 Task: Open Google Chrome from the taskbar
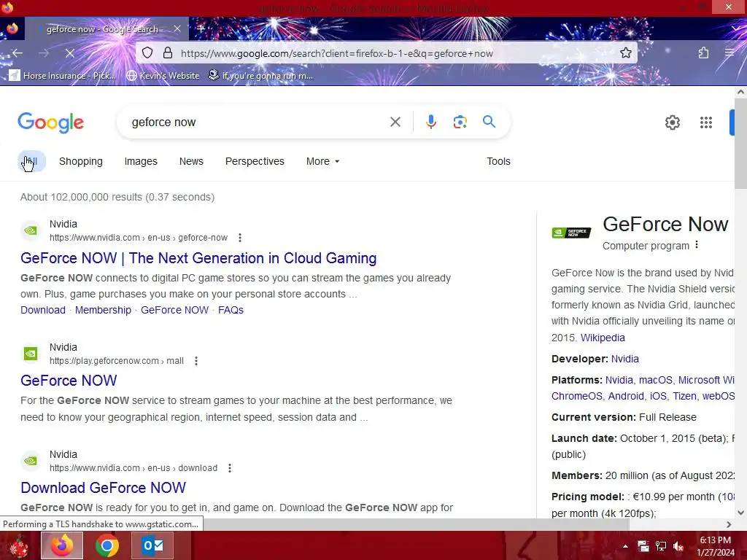pyautogui.click(x=107, y=545)
